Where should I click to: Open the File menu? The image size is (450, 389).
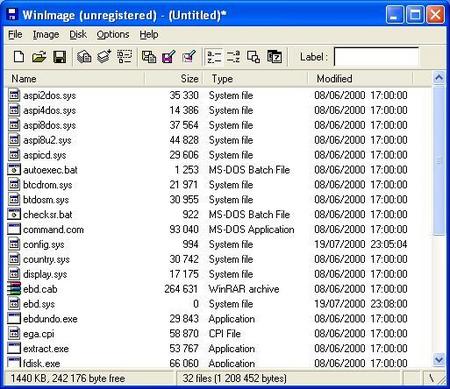coord(15,34)
